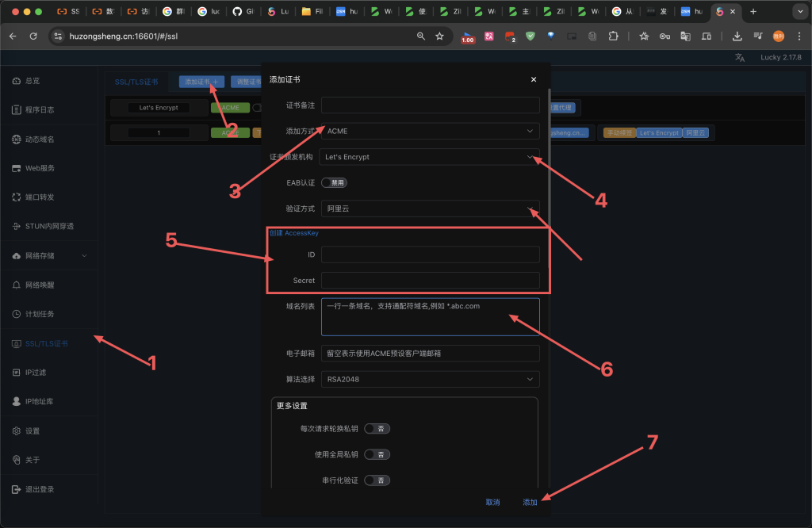This screenshot has height=528, width=812.
Task: Click the 网络唤醒 bell icon
Action: (x=17, y=285)
